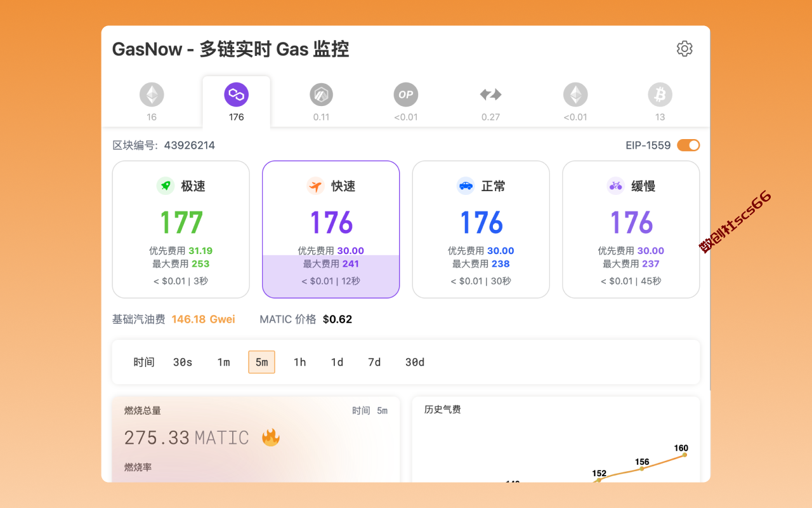This screenshot has width=812, height=508.
Task: Click the base fee 146.18 Gwei value
Action: 203,319
